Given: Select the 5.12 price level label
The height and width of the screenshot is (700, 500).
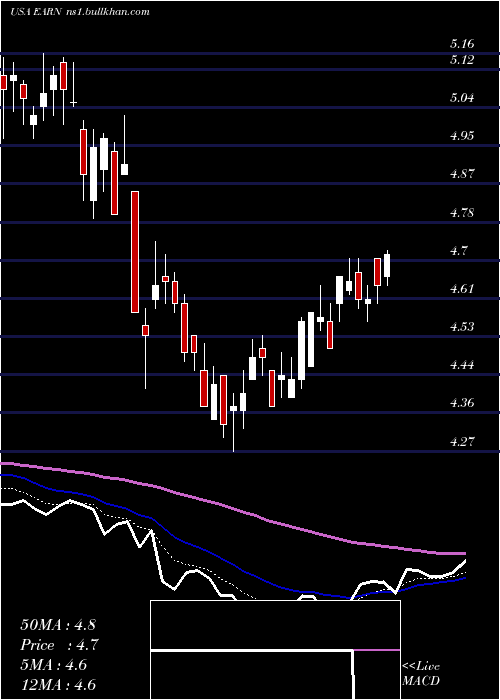Looking at the screenshot, I should 462,59.
